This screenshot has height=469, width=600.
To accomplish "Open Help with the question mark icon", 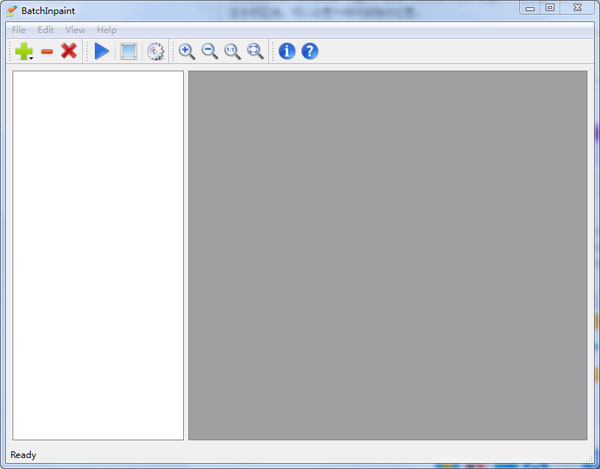I will click(310, 51).
